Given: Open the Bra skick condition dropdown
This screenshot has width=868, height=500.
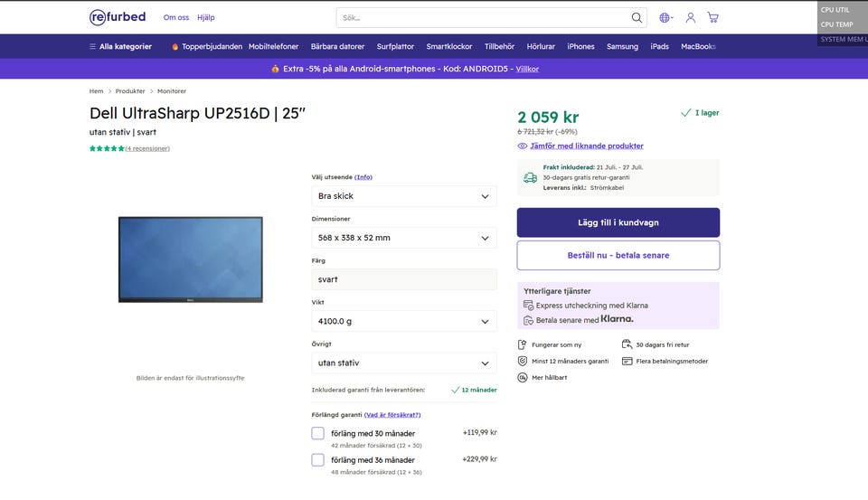Looking at the screenshot, I should (x=404, y=196).
